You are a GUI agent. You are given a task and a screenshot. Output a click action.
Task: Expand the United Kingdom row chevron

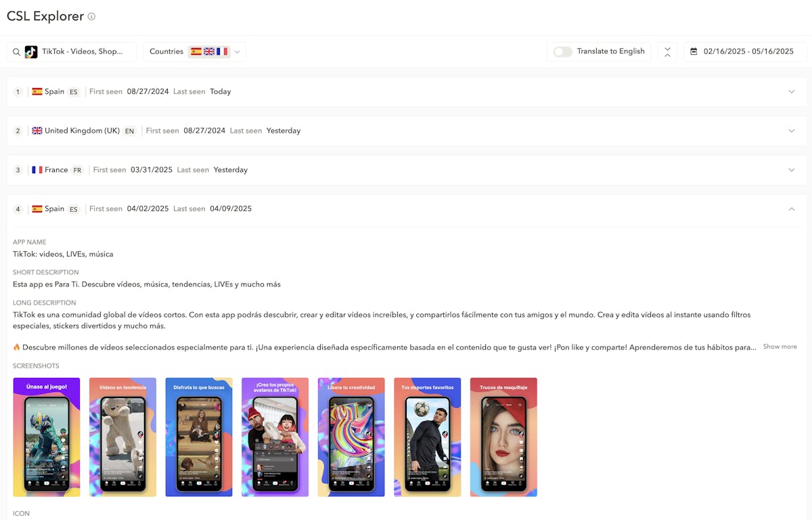click(x=791, y=131)
